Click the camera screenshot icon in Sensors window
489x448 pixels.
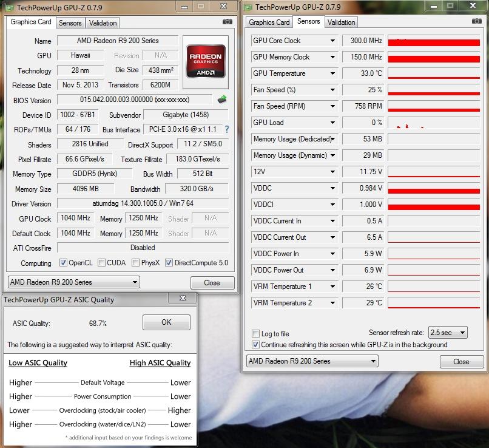(476, 21)
